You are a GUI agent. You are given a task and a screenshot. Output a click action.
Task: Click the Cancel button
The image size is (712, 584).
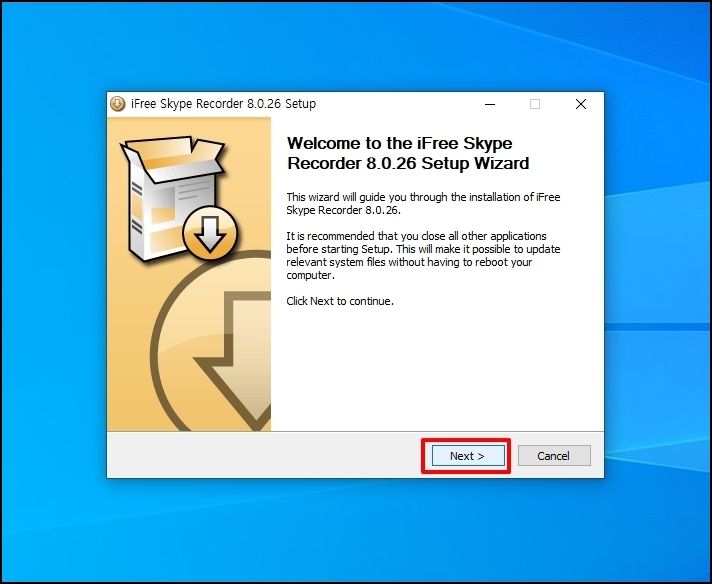[554, 455]
